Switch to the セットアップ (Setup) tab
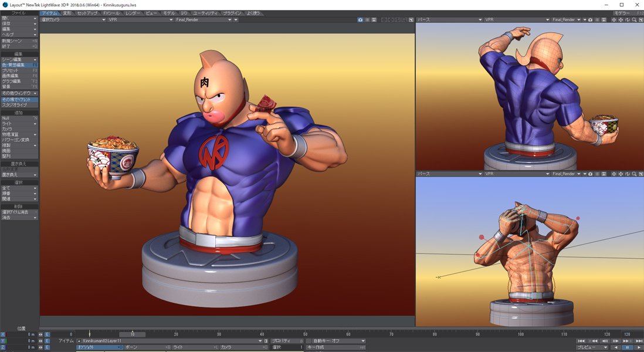Viewport: 644px width, 352px height. pyautogui.click(x=87, y=13)
